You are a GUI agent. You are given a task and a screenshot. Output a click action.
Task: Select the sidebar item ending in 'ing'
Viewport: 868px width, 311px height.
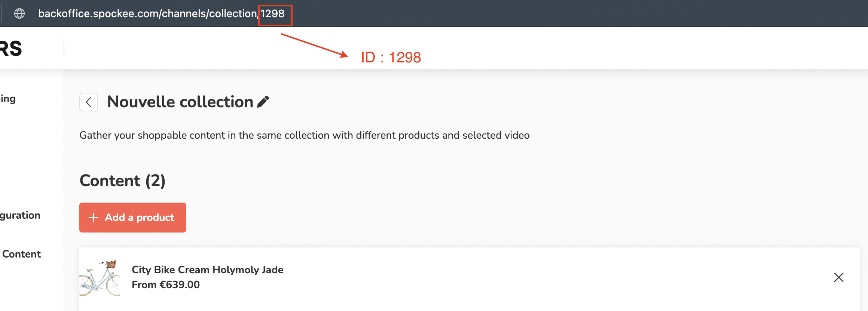click(x=8, y=99)
